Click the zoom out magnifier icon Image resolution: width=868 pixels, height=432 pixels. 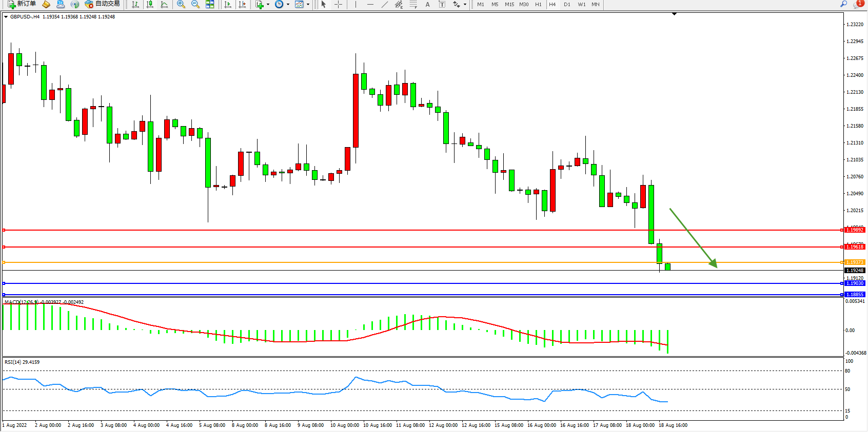tap(195, 4)
